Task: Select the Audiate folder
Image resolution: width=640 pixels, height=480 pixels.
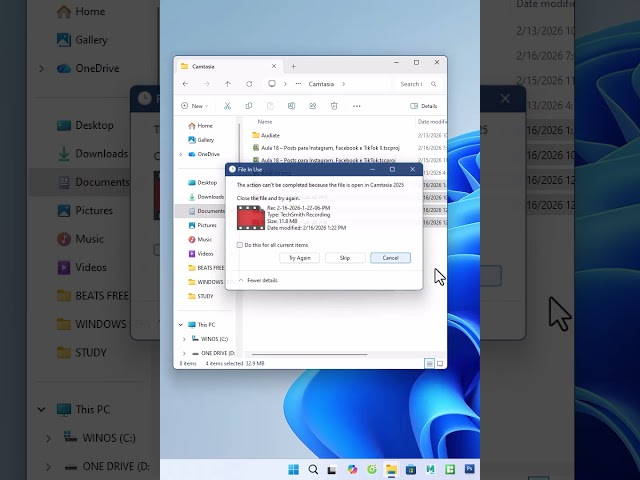Action: point(266,136)
